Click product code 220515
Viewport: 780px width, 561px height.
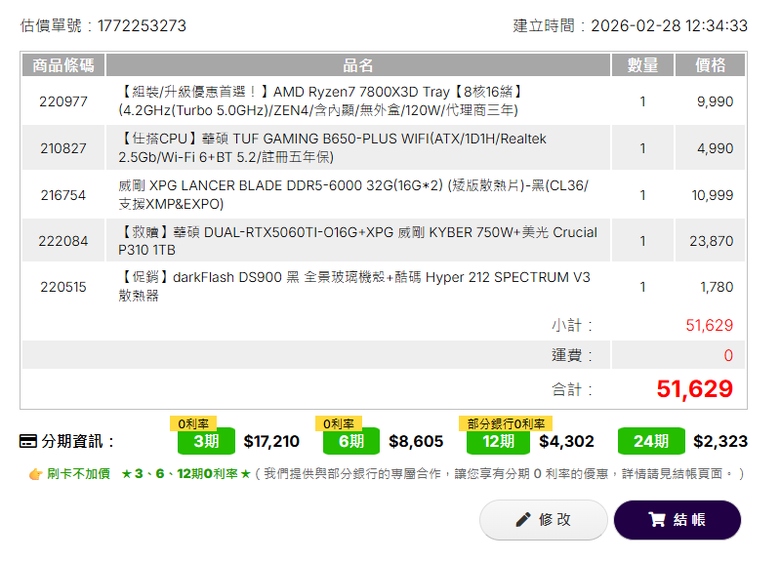click(x=63, y=287)
